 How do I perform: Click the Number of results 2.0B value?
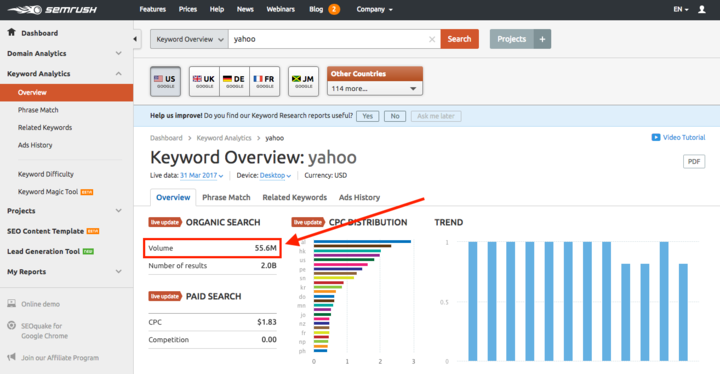click(x=269, y=266)
